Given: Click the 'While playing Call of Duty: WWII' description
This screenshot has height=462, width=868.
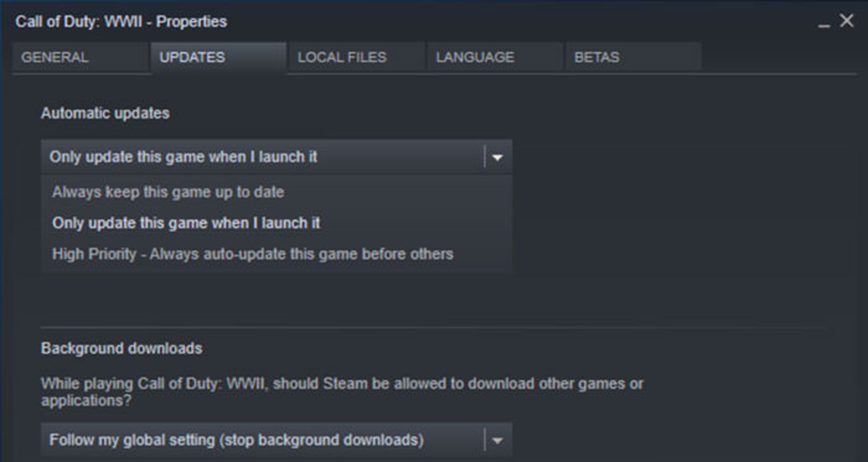Looking at the screenshot, I should point(342,392).
